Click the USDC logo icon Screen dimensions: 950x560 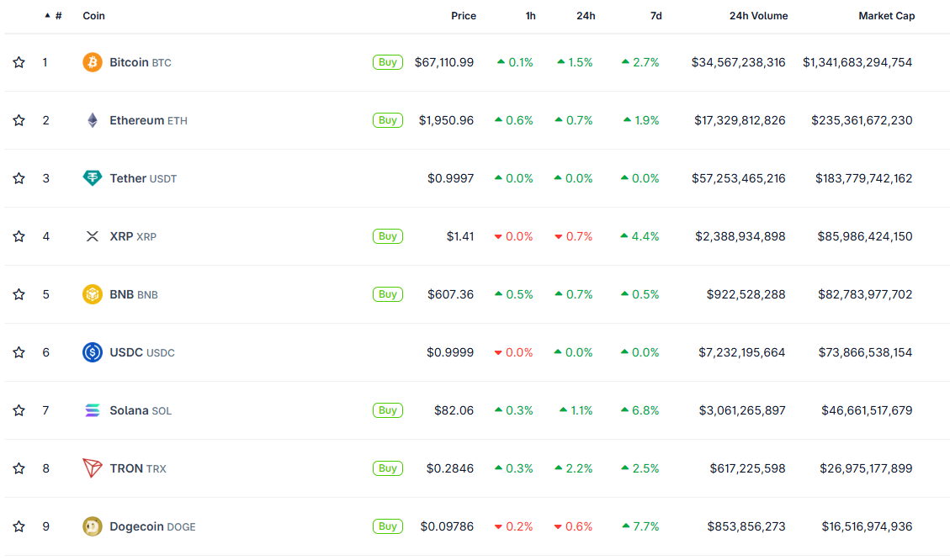pyautogui.click(x=93, y=352)
